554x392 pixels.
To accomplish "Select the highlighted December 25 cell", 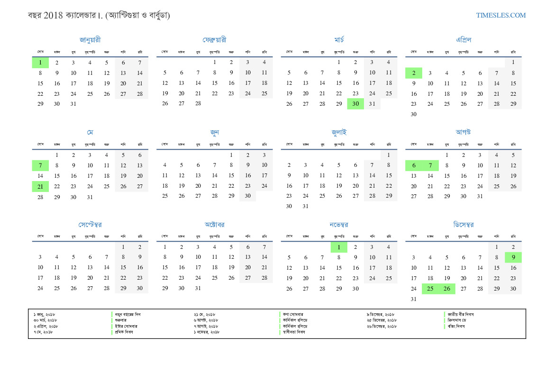I will [430, 289].
